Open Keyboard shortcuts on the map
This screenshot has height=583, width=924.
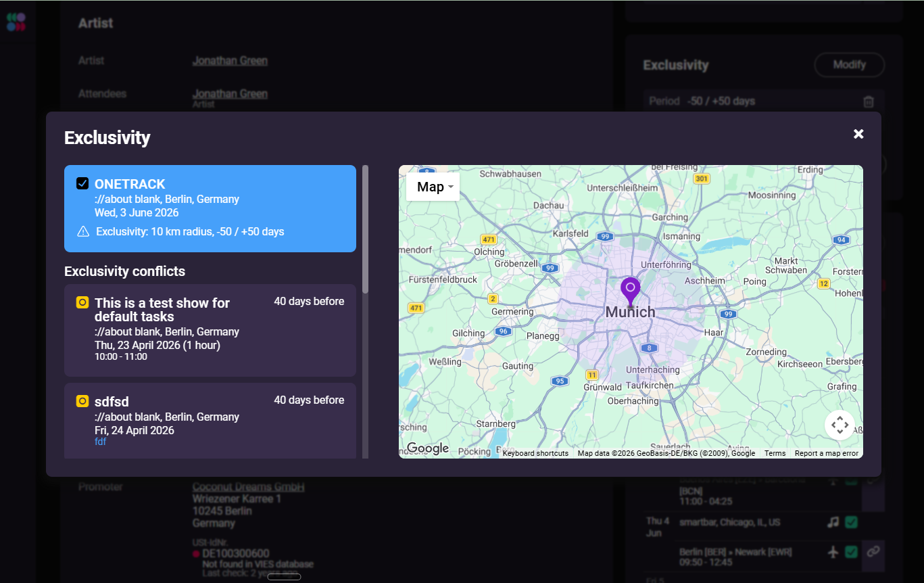pos(535,453)
